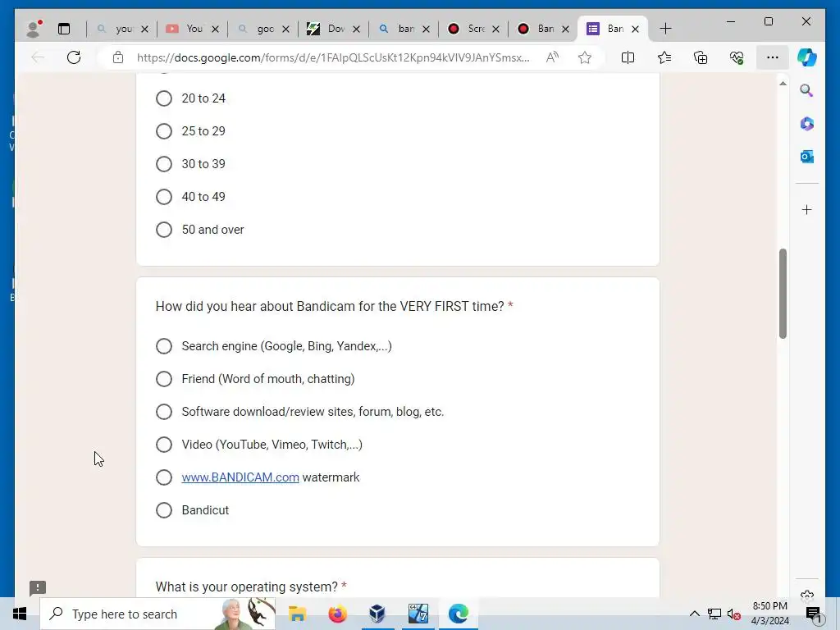Click the page vertical scrollbar thumb
The width and height of the screenshot is (840, 630).
point(783,294)
